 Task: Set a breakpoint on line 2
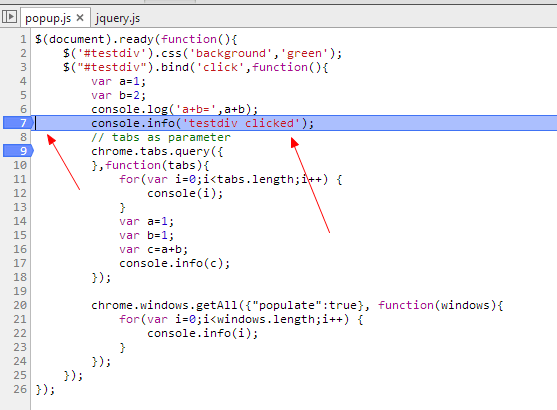pos(23,53)
